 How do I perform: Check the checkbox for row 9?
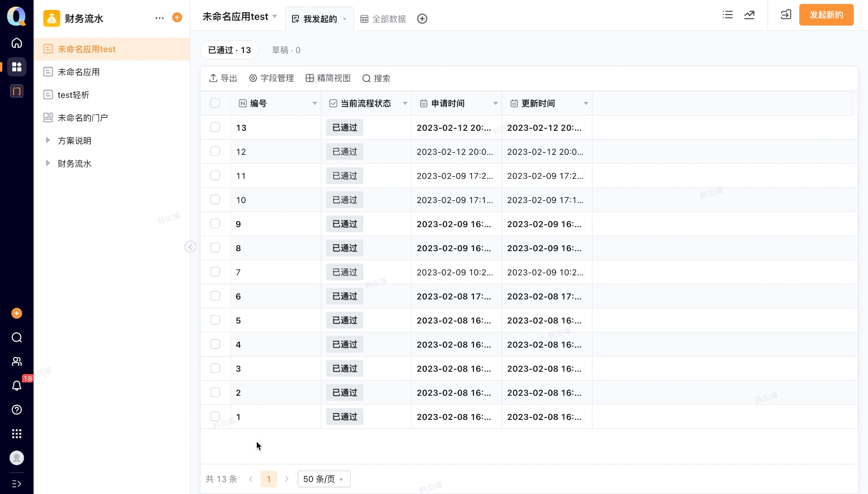coord(215,224)
